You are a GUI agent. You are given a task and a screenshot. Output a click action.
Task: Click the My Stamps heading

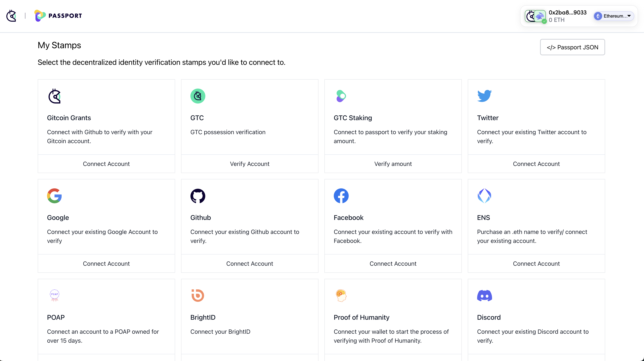[59, 45]
